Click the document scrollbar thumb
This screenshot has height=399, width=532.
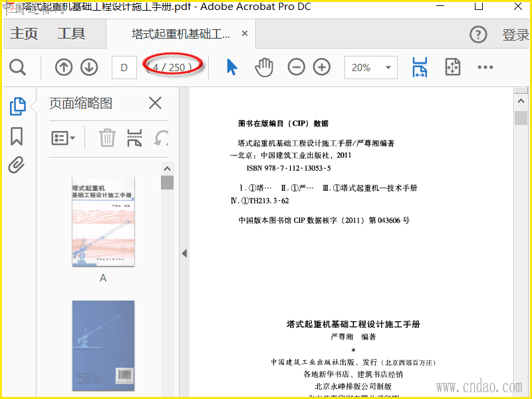coord(521,118)
